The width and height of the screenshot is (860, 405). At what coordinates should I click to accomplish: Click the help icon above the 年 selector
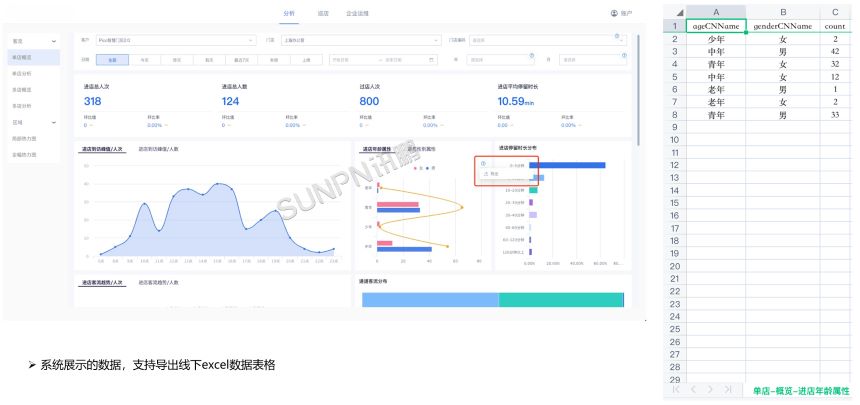coord(530,54)
